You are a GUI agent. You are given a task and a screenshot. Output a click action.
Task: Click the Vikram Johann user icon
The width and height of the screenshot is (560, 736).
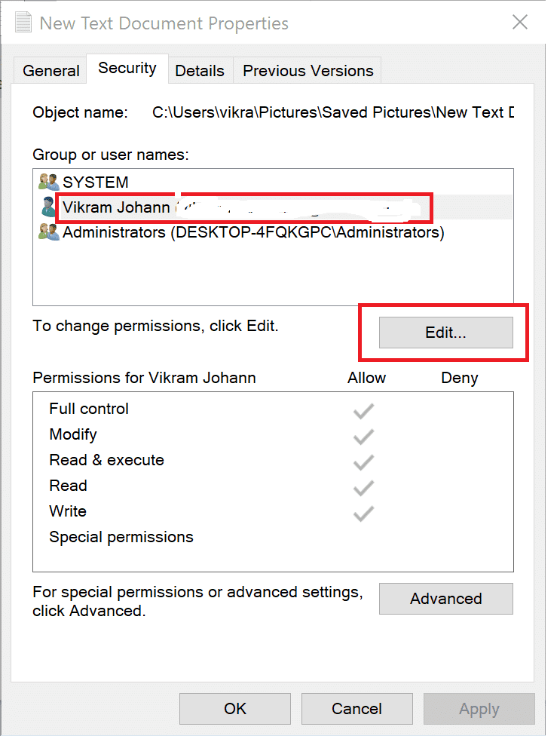click(47, 207)
